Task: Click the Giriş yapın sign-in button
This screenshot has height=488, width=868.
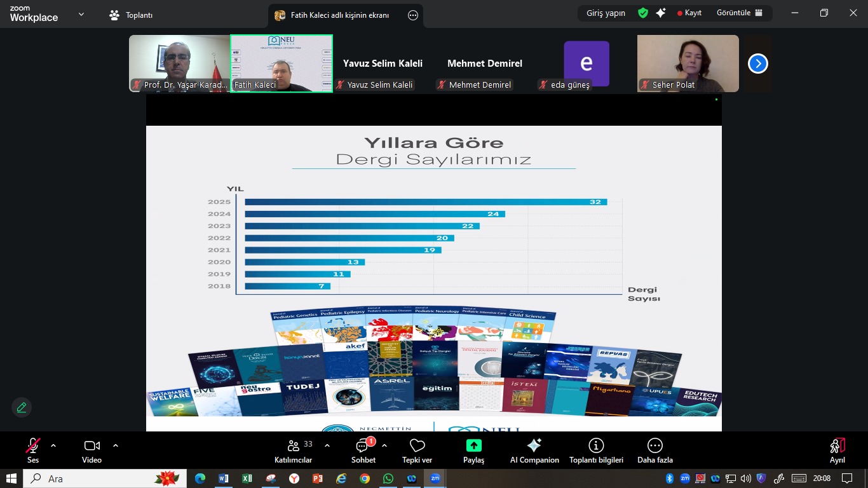Action: pyautogui.click(x=605, y=13)
